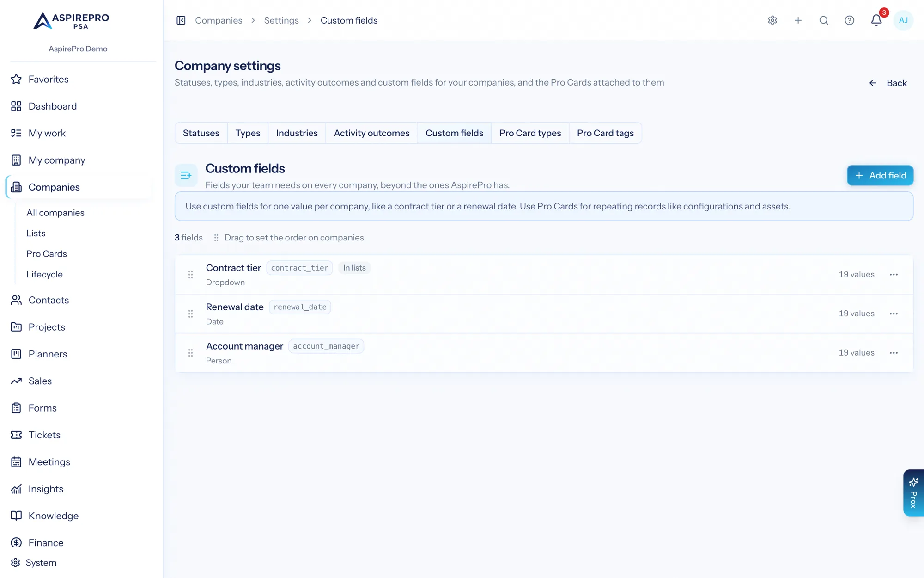Open Lifecycle submenu item
This screenshot has height=578, width=924.
click(x=44, y=275)
